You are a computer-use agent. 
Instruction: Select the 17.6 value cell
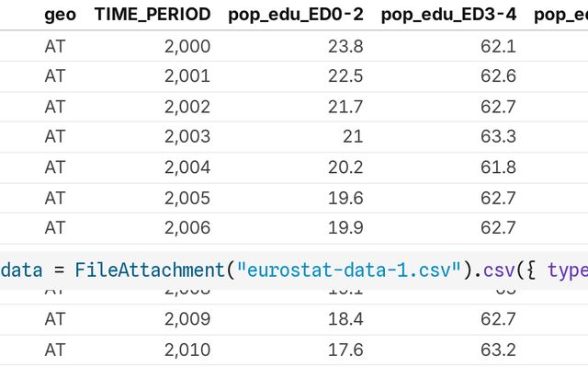click(x=346, y=351)
